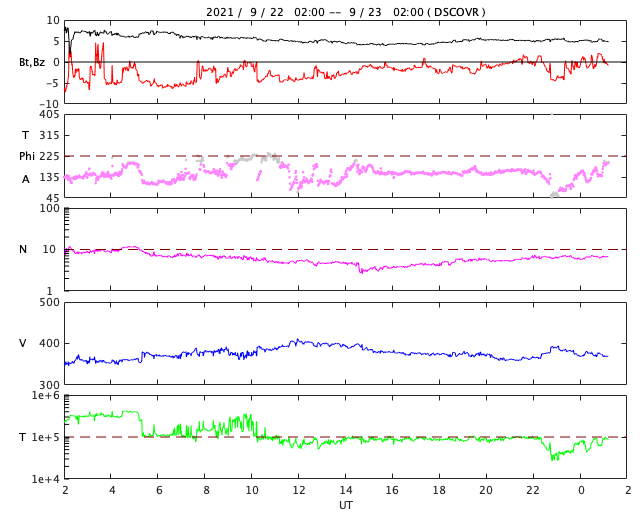Click the '100' tick on density panel
This screenshot has width=640, height=512.
[x=49, y=208]
